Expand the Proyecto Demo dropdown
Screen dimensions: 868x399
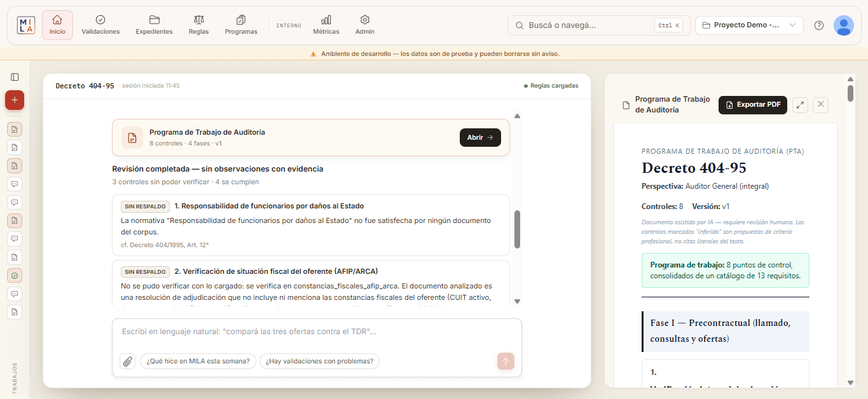(x=749, y=25)
